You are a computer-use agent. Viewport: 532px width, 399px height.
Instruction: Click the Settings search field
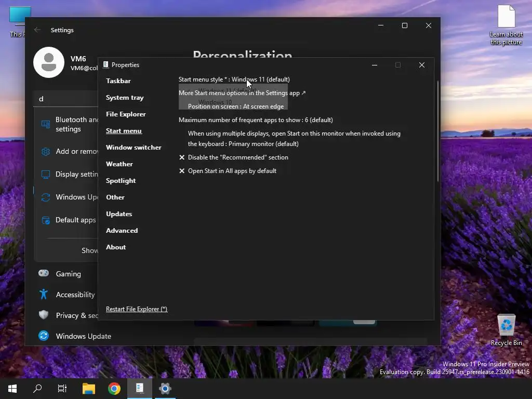66,99
